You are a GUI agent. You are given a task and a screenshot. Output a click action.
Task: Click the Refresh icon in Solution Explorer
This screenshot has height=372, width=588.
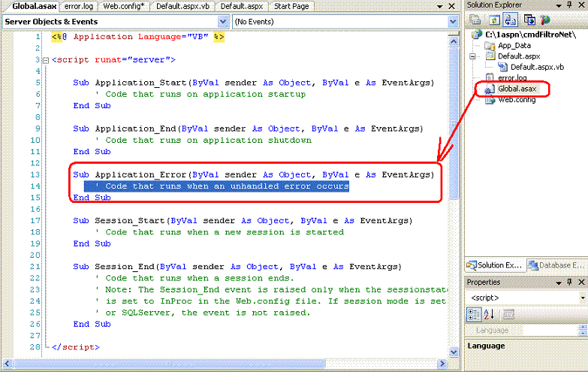click(494, 20)
